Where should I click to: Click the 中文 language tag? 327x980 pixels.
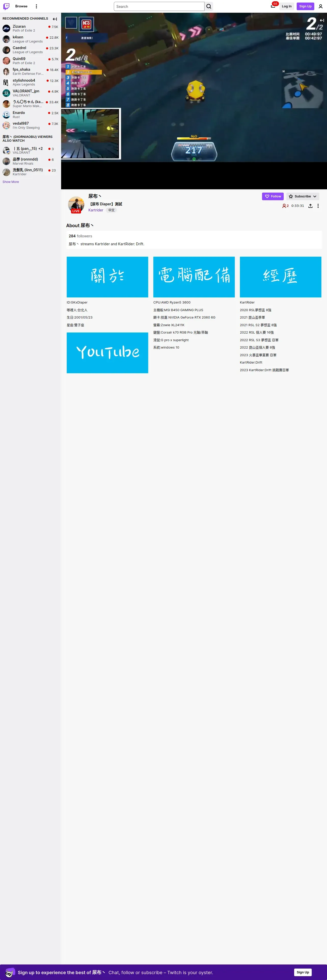[112, 210]
